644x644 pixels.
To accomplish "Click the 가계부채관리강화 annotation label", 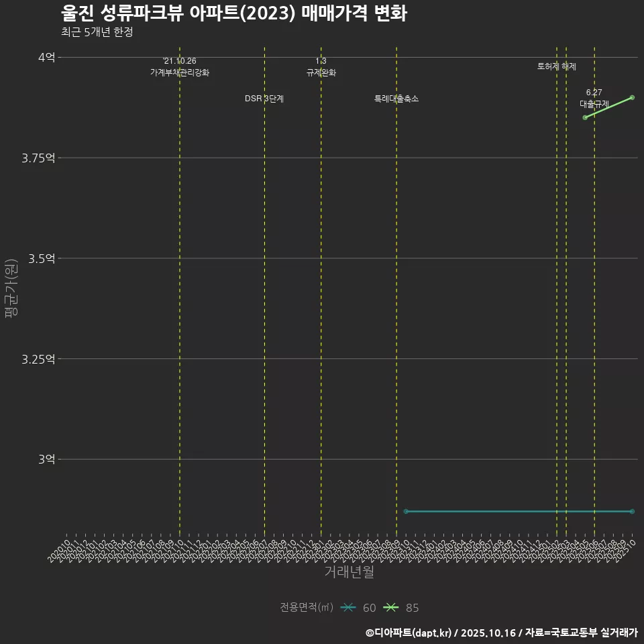I will click(x=180, y=70).
